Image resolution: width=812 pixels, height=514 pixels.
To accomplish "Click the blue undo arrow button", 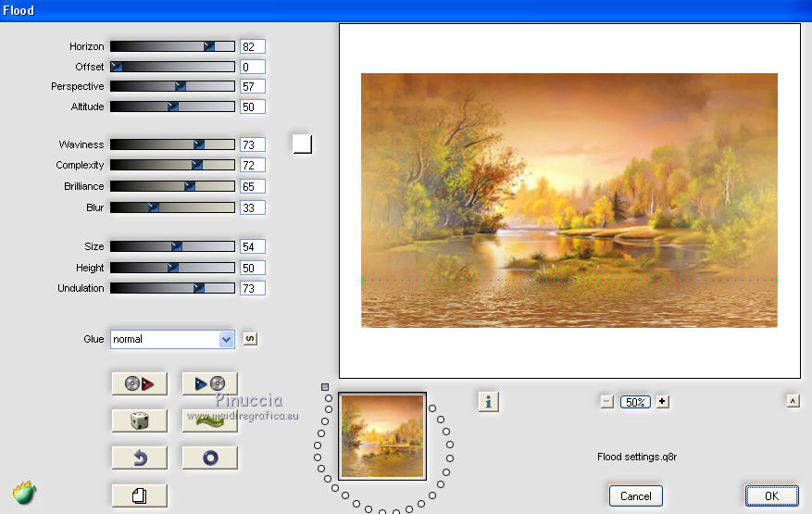I will (x=139, y=458).
